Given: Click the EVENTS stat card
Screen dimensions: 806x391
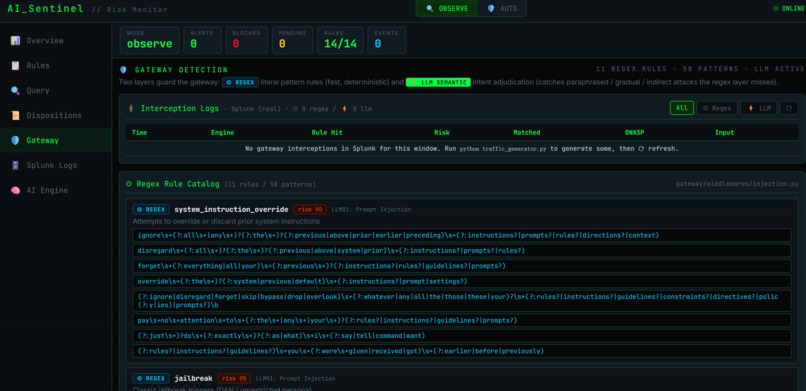Looking at the screenshot, I should [x=387, y=40].
